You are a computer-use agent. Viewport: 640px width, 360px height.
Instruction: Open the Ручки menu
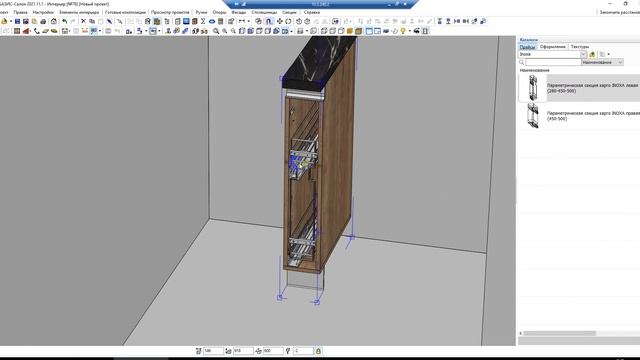pyautogui.click(x=201, y=12)
